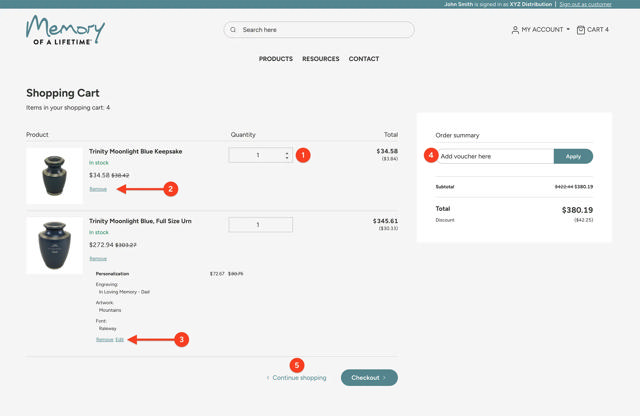640x416 pixels.
Task: Open the Contact menu
Action: 364,59
